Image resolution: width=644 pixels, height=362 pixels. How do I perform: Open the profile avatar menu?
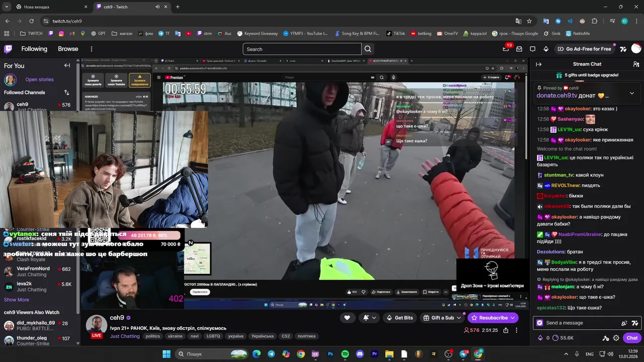[636, 49]
